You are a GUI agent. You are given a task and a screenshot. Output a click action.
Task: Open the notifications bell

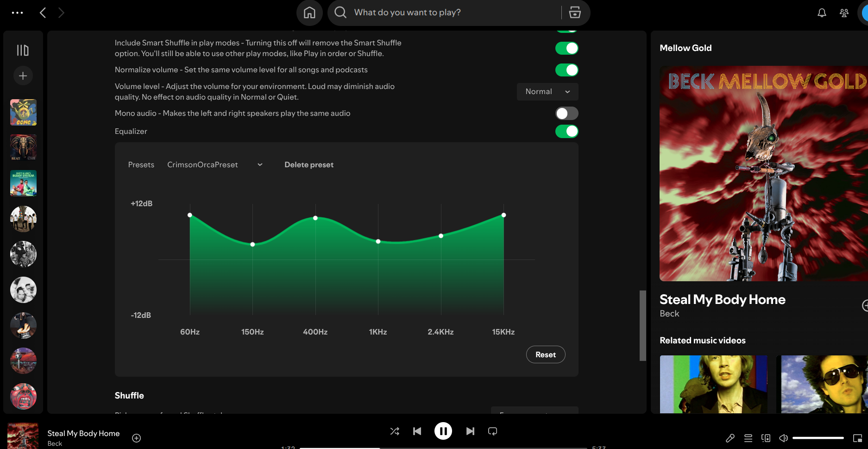click(x=822, y=13)
